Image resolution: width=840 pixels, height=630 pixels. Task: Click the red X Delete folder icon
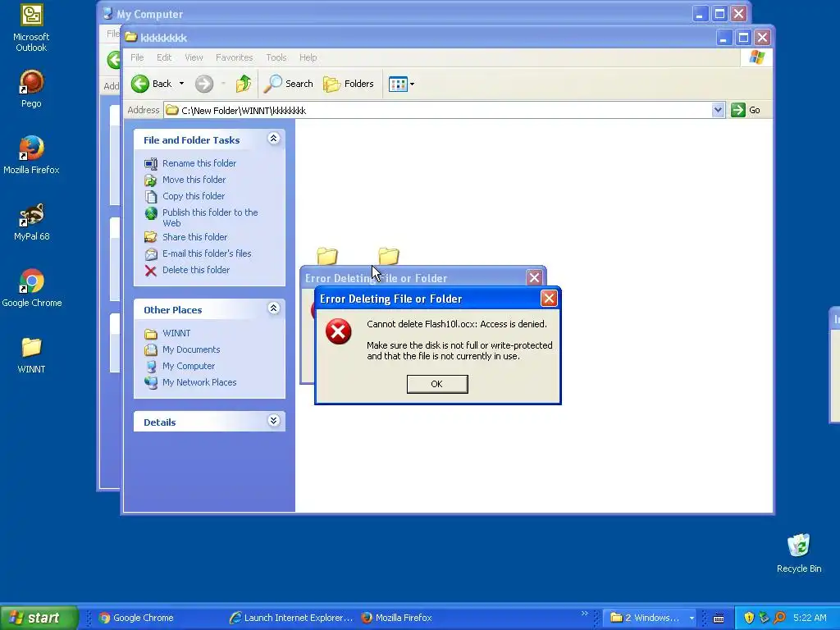(x=151, y=271)
